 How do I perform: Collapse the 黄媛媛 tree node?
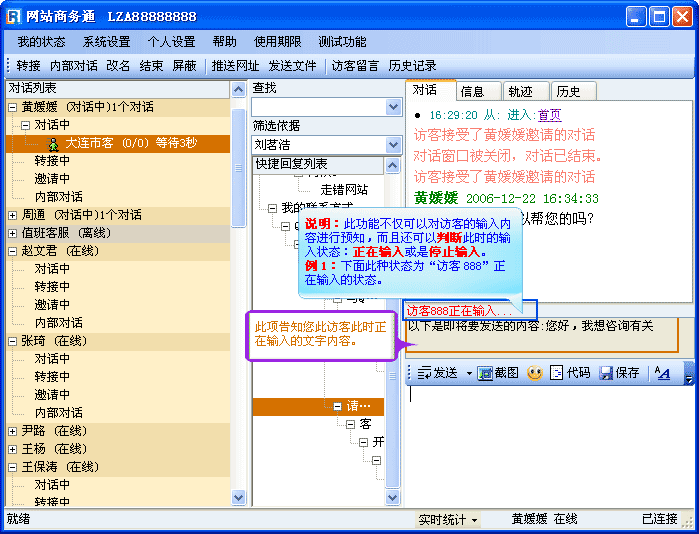tap(12, 107)
